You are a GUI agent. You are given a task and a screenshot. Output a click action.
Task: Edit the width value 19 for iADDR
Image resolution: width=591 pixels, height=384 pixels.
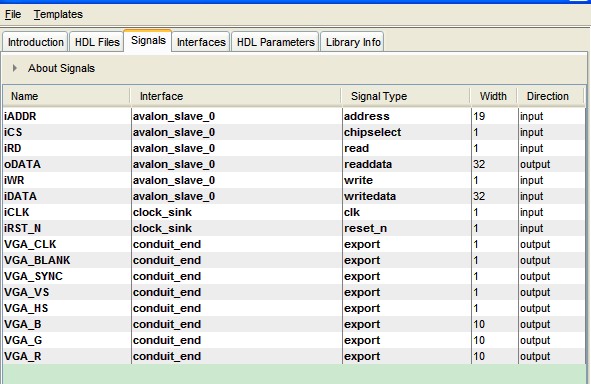(495, 116)
